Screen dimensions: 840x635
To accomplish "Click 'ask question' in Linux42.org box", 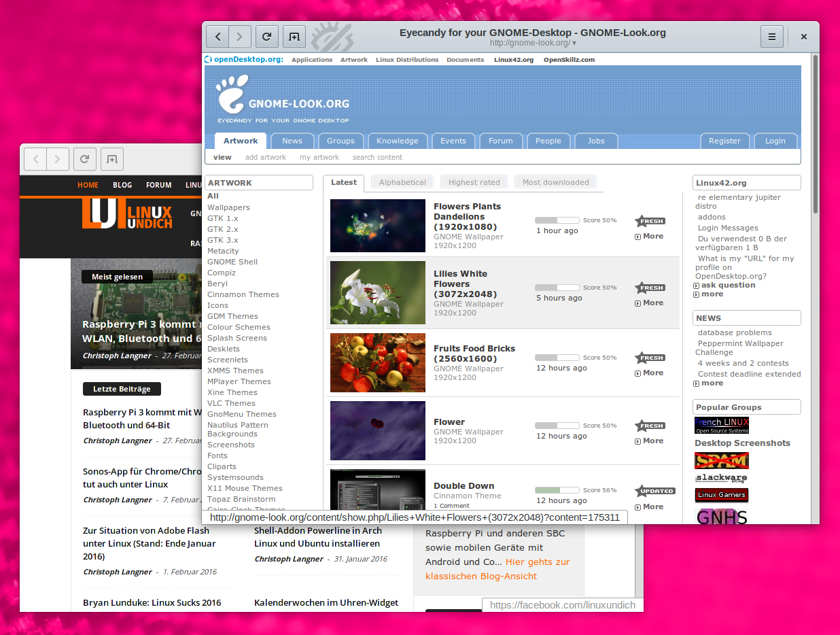I will [x=724, y=286].
